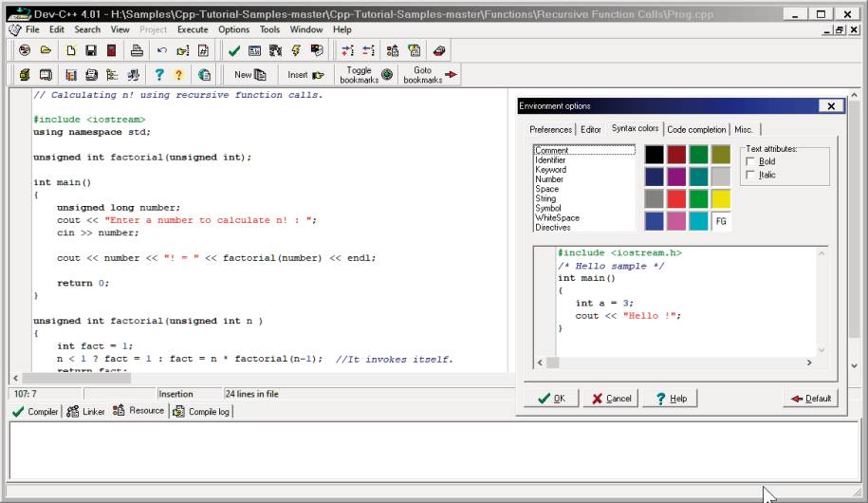
Task: Compile with the green checkmark icon
Action: click(234, 51)
